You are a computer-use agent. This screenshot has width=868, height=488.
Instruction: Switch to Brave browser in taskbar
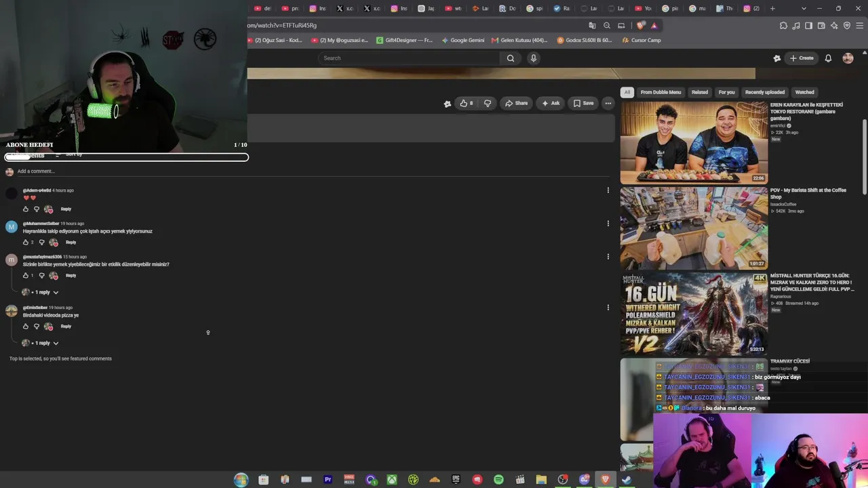tap(606, 480)
